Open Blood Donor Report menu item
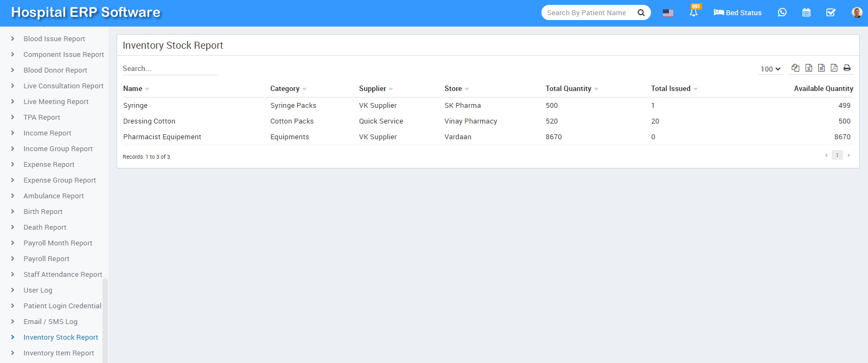 (55, 70)
